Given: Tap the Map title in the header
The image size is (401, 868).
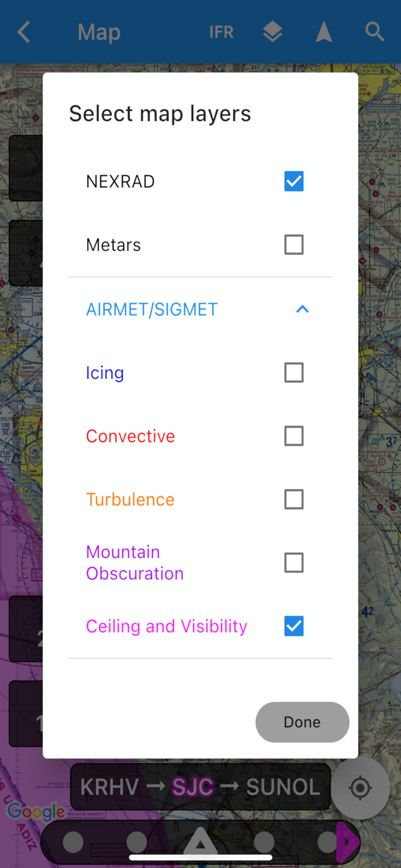Looking at the screenshot, I should coord(98,32).
